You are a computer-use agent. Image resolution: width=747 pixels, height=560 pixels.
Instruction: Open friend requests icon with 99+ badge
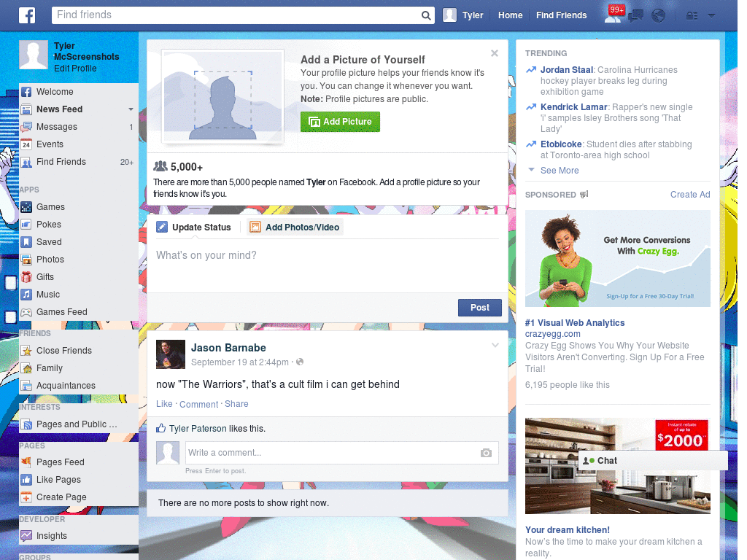click(x=613, y=15)
